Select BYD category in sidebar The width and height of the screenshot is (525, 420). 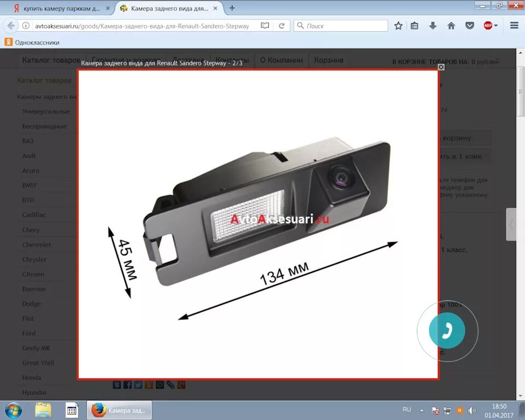pos(28,200)
